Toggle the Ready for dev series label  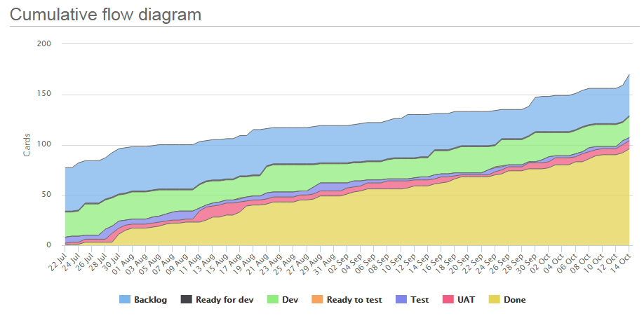point(224,300)
